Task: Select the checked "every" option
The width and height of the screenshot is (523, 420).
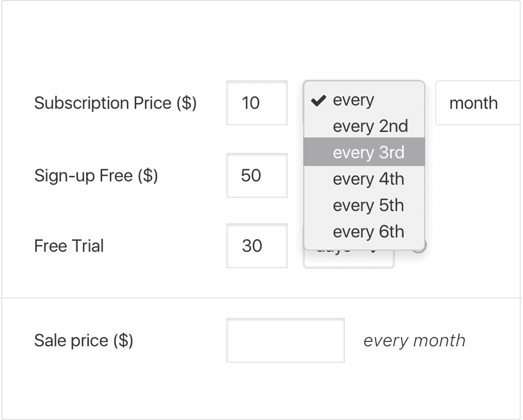Action: click(x=353, y=100)
